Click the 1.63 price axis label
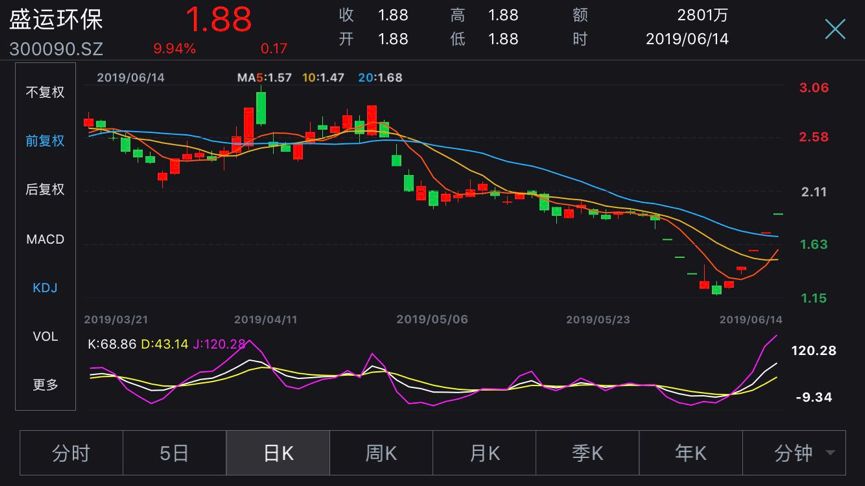The width and height of the screenshot is (865, 486). (x=814, y=244)
